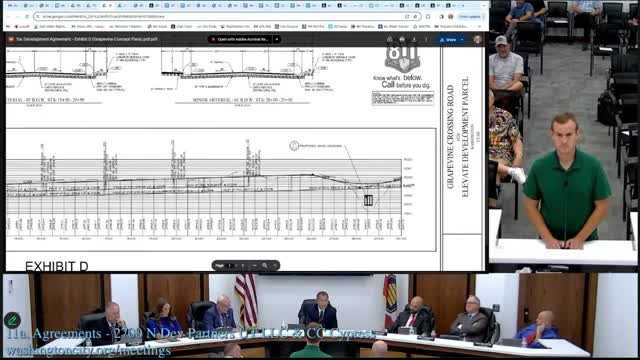Expand the Open with dropdown arrow

coord(277,40)
